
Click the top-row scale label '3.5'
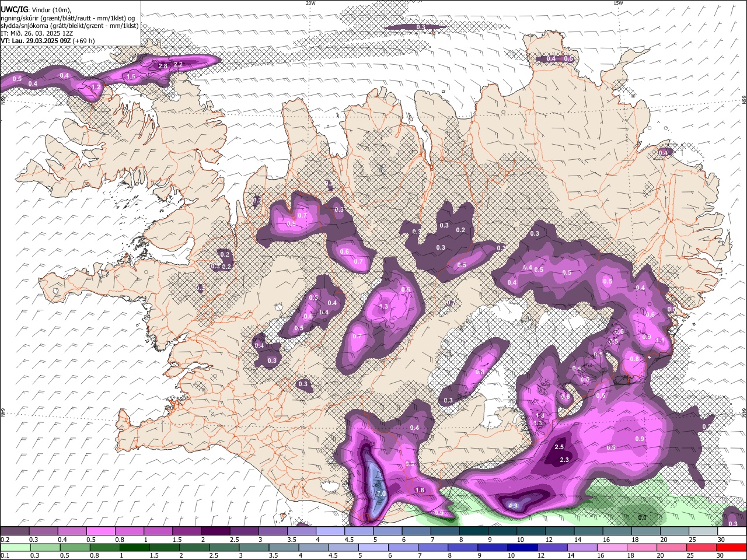click(x=292, y=540)
